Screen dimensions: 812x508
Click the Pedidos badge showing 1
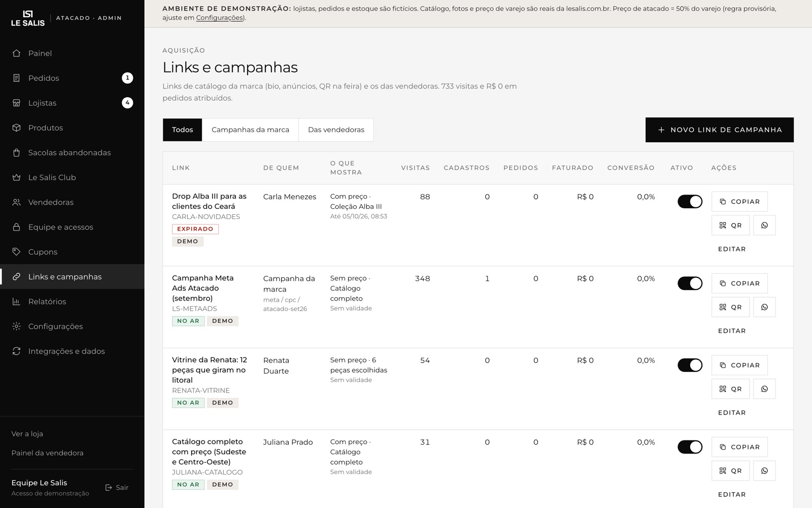click(x=127, y=78)
